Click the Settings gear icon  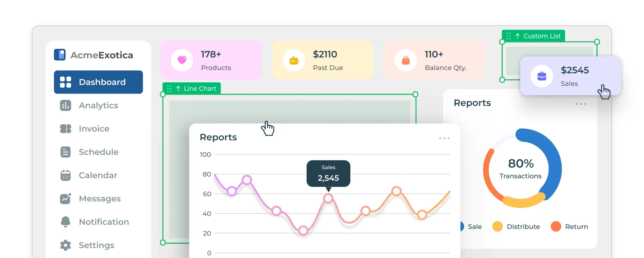(x=65, y=245)
